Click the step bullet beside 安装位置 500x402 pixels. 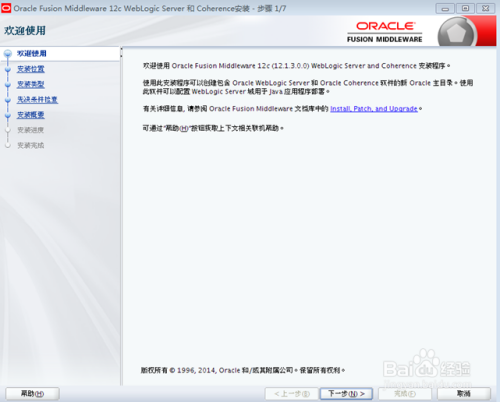coord(8,69)
